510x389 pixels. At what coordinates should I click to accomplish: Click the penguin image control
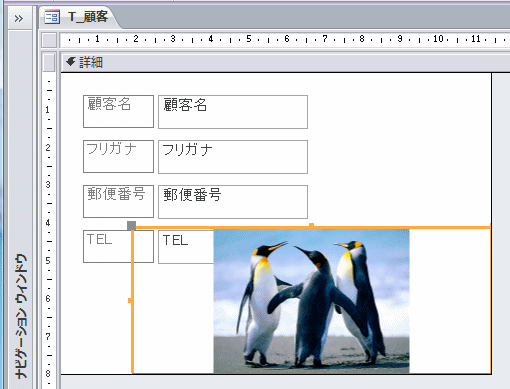click(x=311, y=301)
